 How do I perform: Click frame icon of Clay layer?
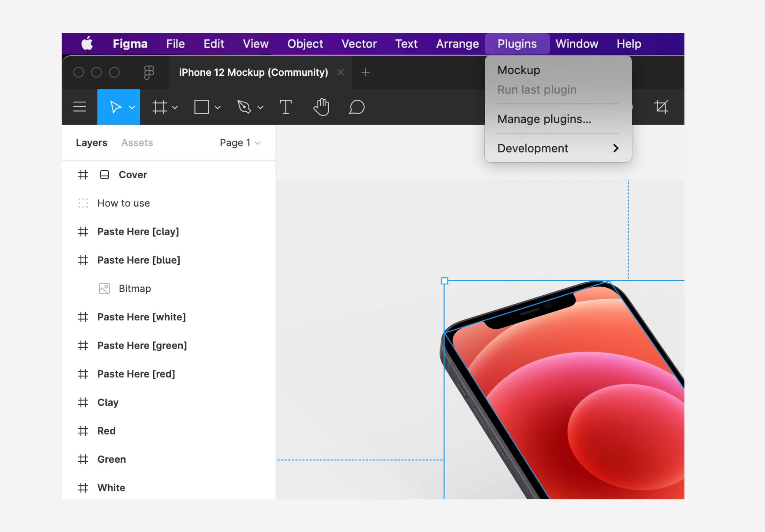point(83,402)
